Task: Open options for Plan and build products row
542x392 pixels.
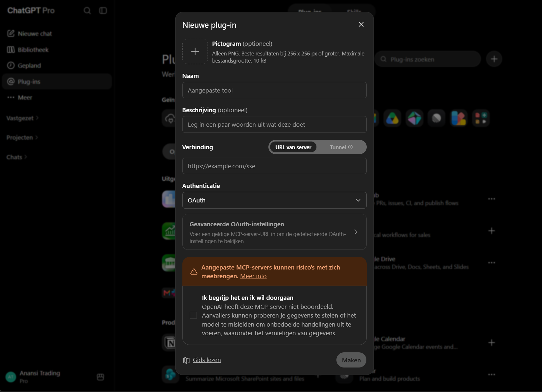Action: [491, 375]
